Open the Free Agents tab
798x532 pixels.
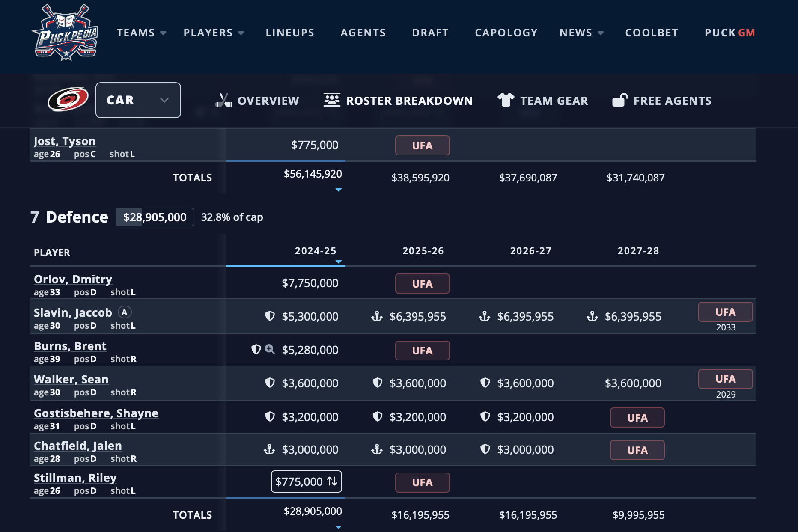click(662, 101)
